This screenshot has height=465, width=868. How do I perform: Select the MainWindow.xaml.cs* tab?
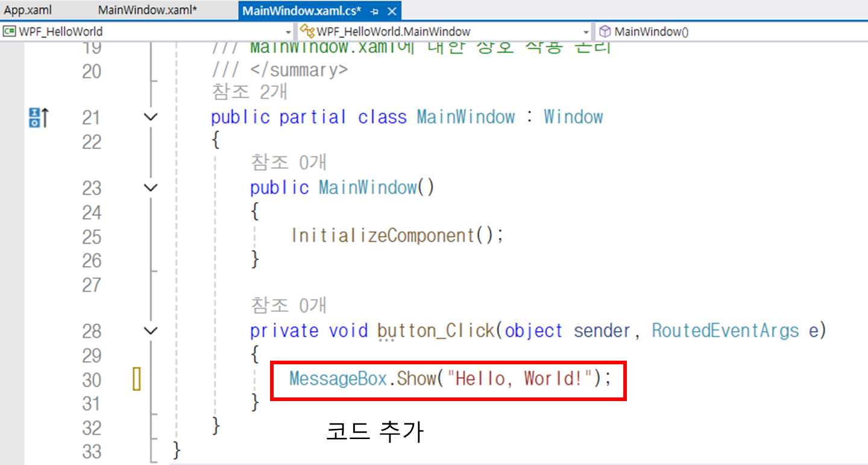click(x=301, y=10)
